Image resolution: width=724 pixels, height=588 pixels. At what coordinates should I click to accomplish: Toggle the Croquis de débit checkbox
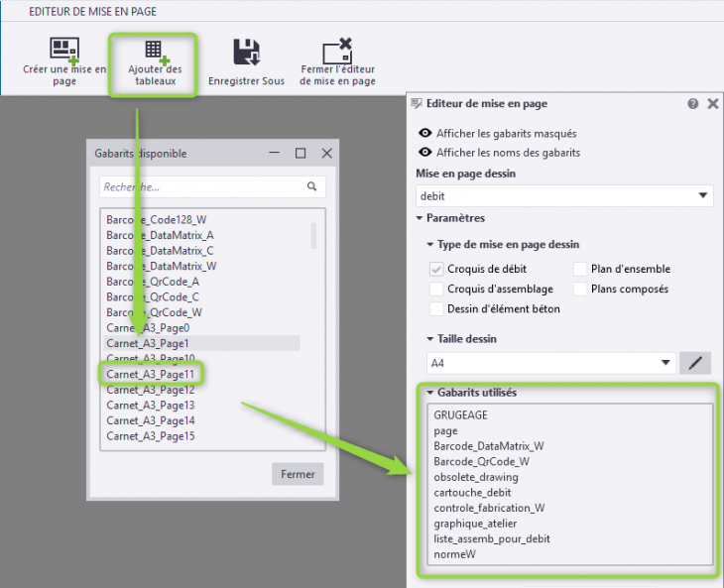436,269
